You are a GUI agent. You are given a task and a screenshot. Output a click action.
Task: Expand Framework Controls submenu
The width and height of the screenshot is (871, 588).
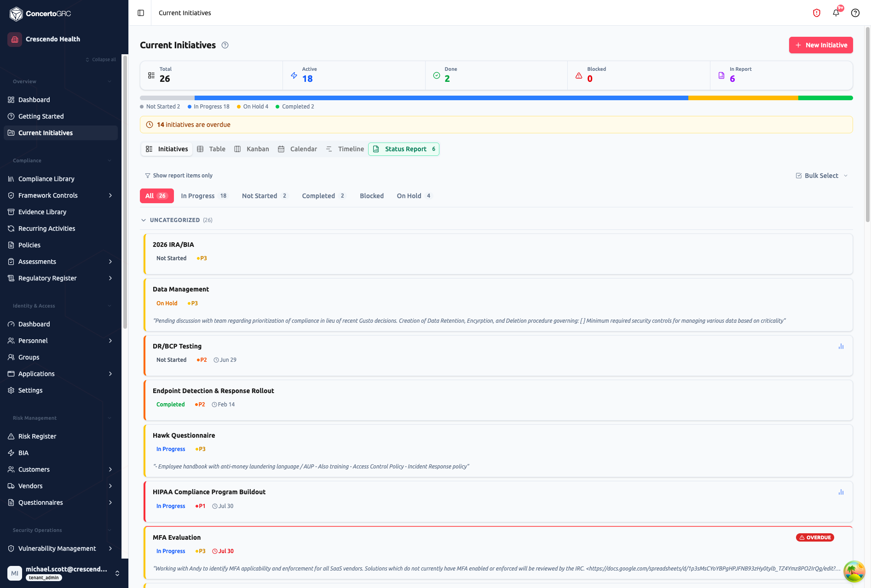110,195
